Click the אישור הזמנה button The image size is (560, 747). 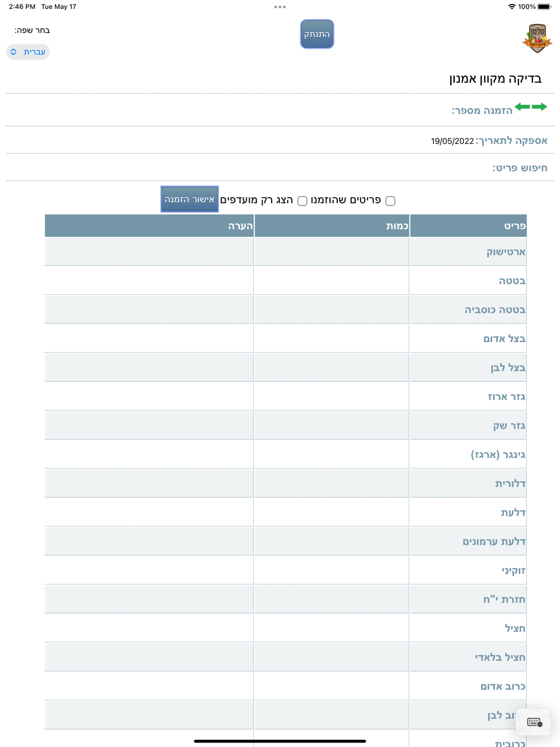189,199
